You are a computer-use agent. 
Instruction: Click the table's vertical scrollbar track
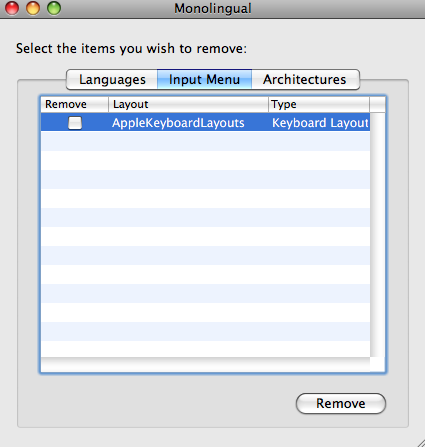377,235
